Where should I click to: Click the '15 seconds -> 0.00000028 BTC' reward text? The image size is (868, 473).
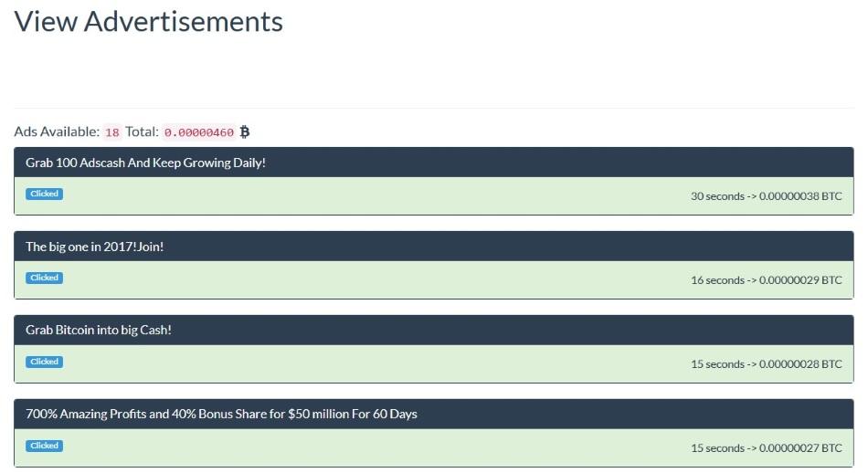point(767,364)
